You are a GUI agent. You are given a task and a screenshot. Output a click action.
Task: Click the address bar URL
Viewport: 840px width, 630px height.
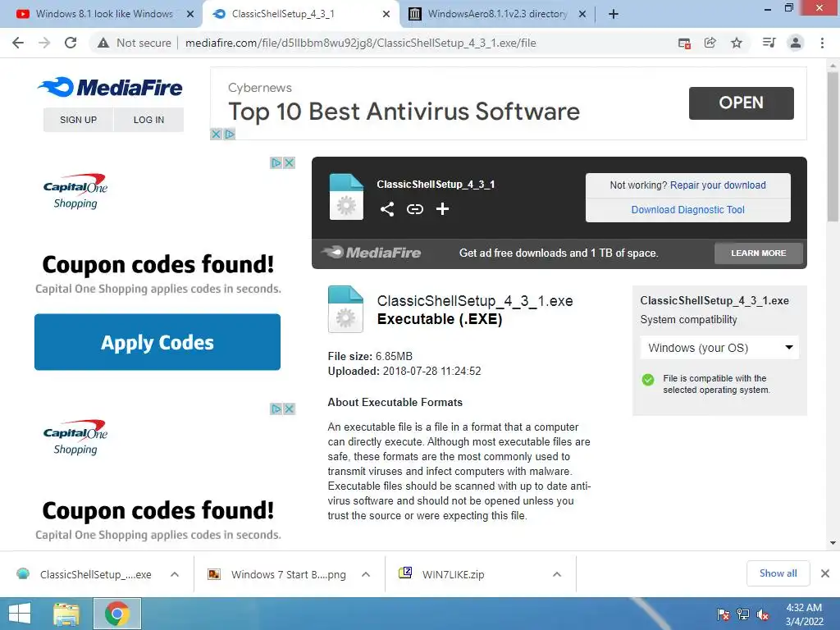tap(361, 43)
